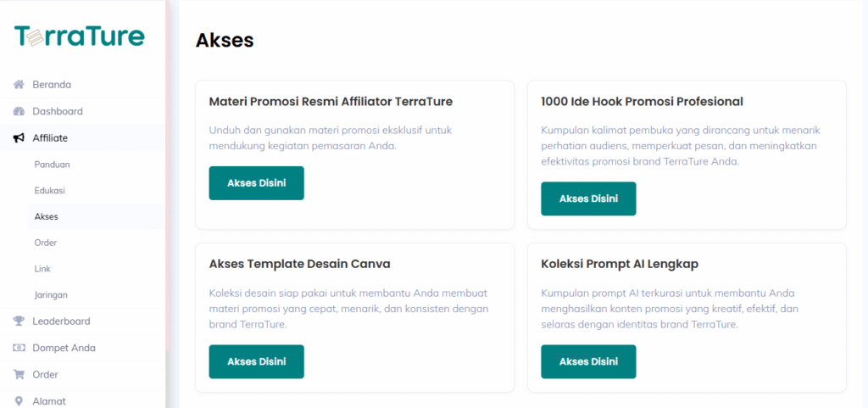This screenshot has width=868, height=408.
Task: Click the Alamat location pin icon
Action: 19,401
